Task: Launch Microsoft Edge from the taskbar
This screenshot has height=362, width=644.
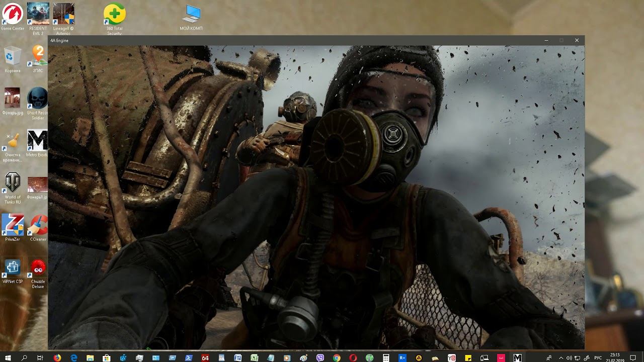Action: pyautogui.click(x=74, y=357)
